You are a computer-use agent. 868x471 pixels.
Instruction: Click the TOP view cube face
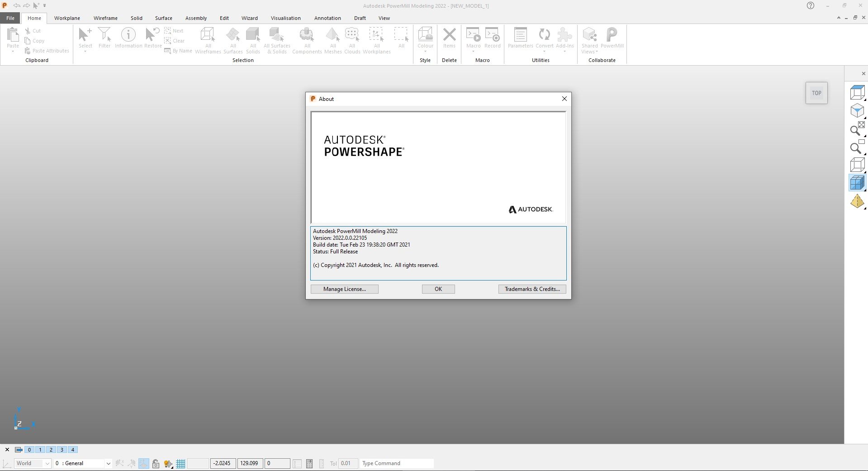click(816, 93)
